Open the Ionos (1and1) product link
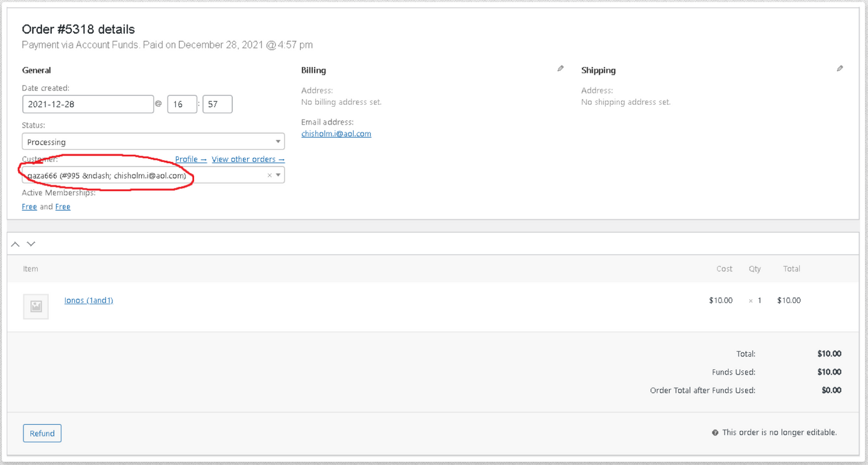The image size is (868, 465). click(89, 300)
